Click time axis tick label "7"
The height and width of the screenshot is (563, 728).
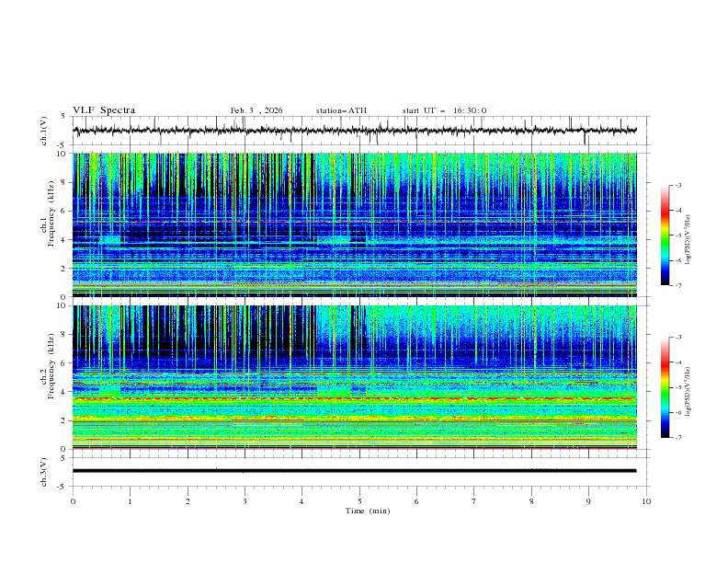pyautogui.click(x=474, y=501)
